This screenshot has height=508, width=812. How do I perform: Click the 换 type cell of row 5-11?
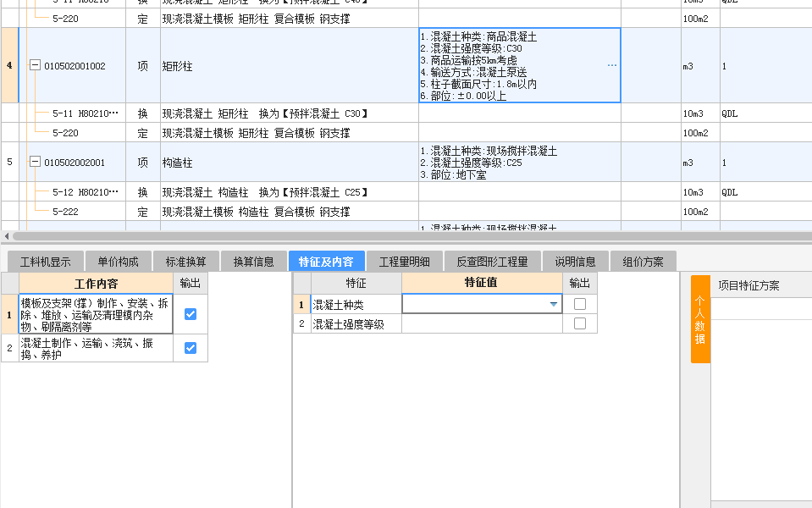(143, 113)
